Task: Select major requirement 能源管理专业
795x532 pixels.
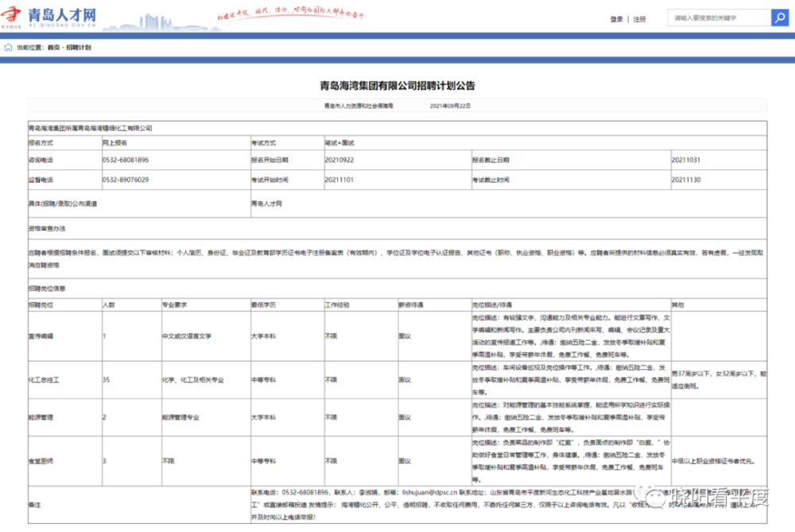Action: coord(206,417)
